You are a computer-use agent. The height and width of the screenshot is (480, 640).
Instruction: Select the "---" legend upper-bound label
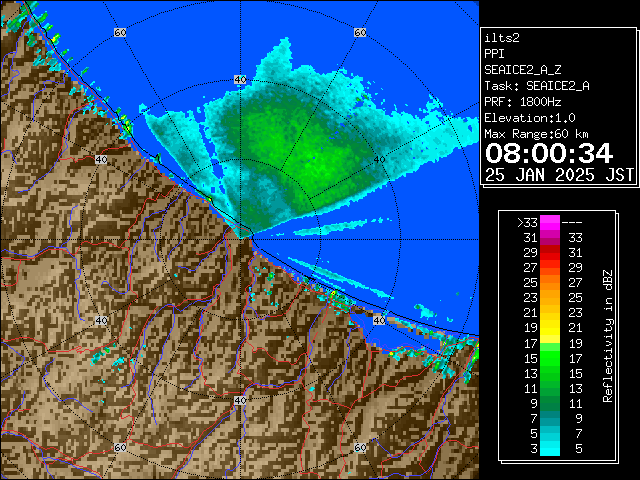tap(572, 223)
